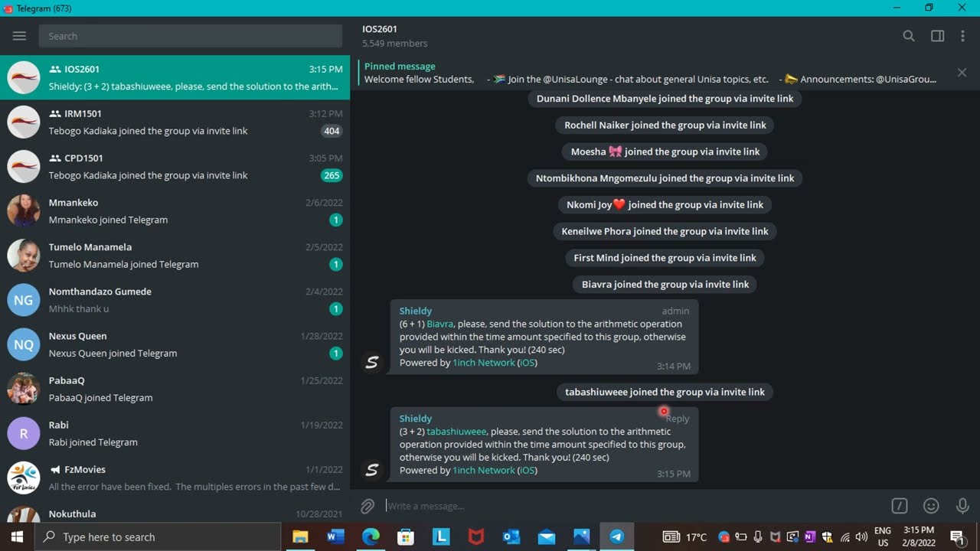The image size is (980, 551).
Task: Click Mmankeko's profile photo
Action: [x=24, y=210]
